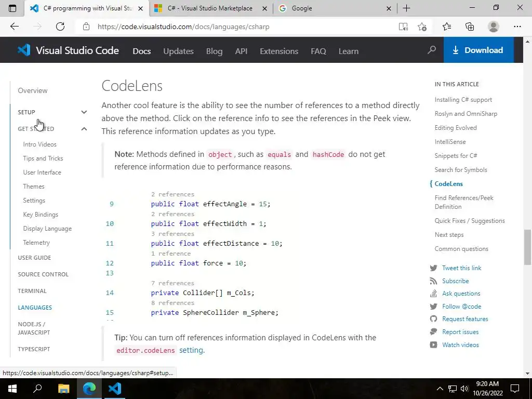Screen dimensions: 532x399
Task: Open File Explorer from the taskbar
Action: (63, 389)
